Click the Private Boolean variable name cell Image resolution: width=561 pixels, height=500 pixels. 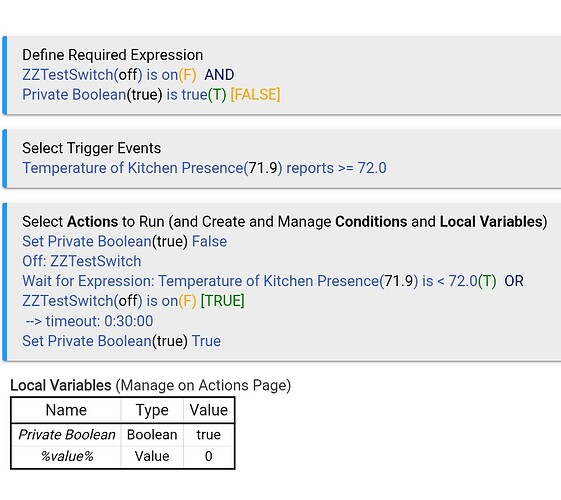point(66,435)
